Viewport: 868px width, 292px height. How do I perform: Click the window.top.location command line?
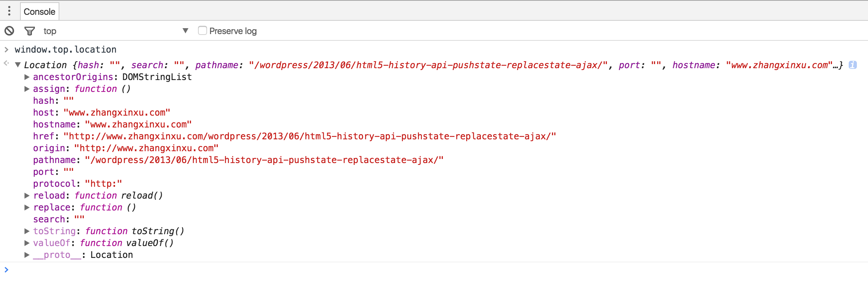66,49
